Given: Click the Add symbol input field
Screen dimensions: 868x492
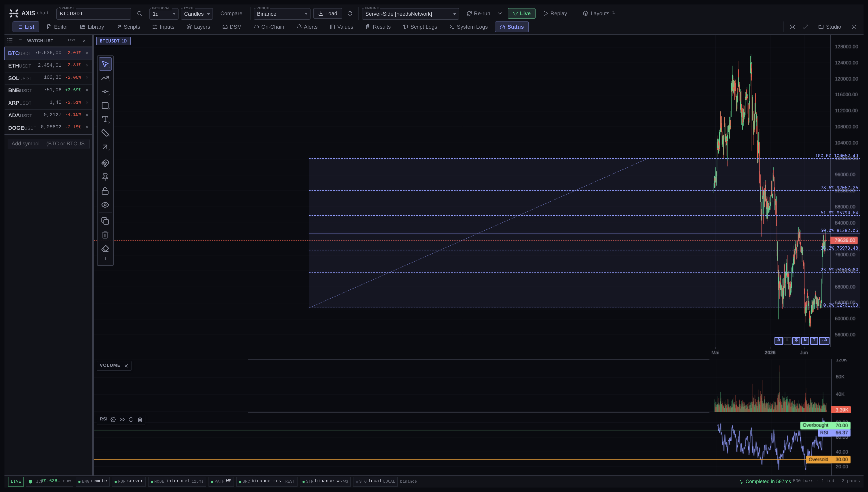Looking at the screenshot, I should point(48,144).
